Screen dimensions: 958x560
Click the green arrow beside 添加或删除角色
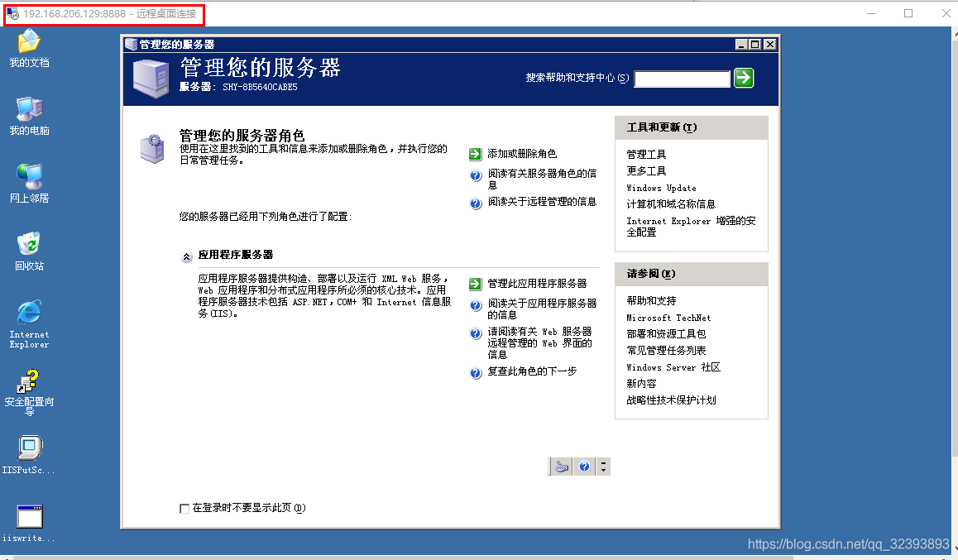click(476, 154)
